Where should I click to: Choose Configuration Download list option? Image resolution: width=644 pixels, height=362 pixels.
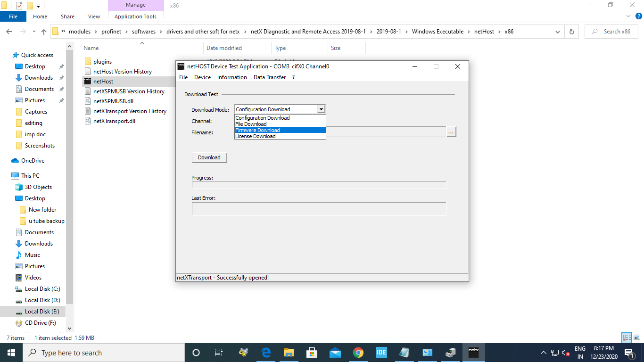coord(280,118)
